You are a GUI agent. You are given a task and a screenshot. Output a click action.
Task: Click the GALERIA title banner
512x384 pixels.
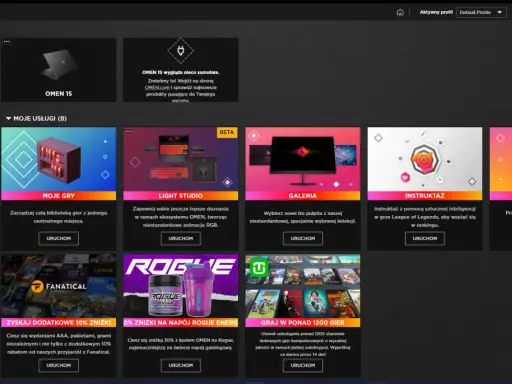click(x=303, y=196)
